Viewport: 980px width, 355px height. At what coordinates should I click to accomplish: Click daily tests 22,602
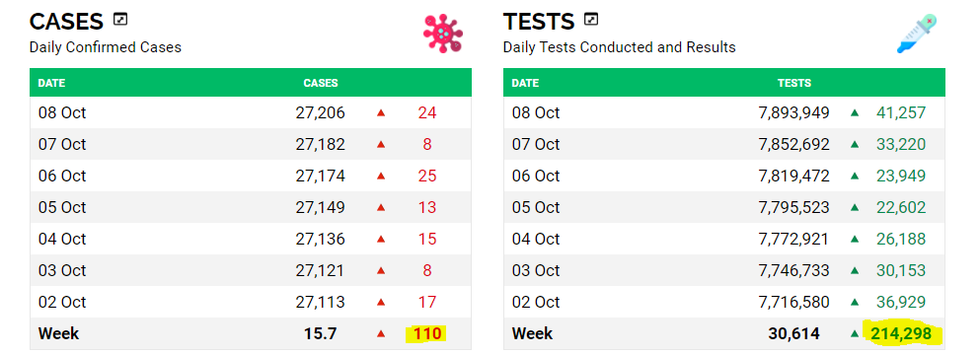pyautogui.click(x=901, y=207)
